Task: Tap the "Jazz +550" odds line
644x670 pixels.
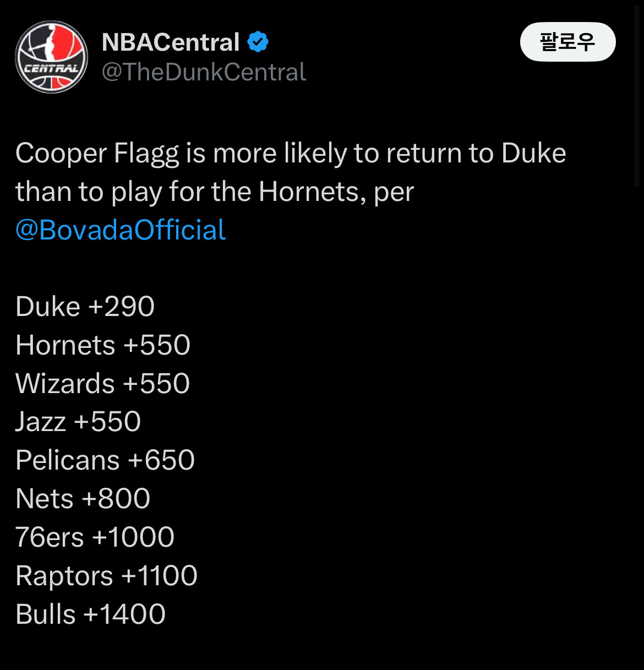Action: [78, 422]
